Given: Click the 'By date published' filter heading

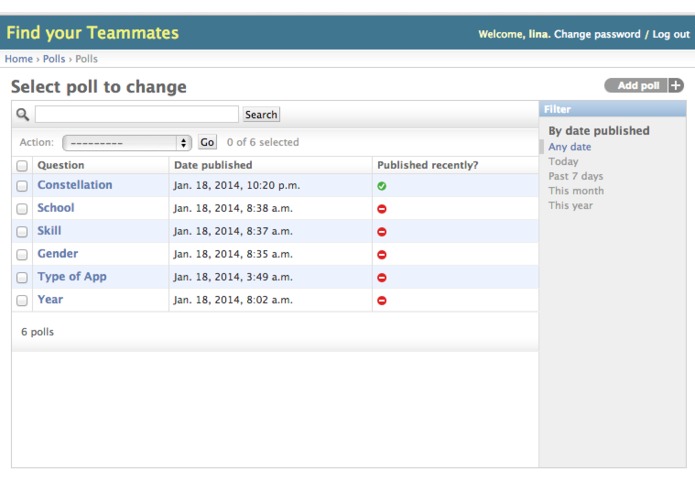Looking at the screenshot, I should 599,131.
